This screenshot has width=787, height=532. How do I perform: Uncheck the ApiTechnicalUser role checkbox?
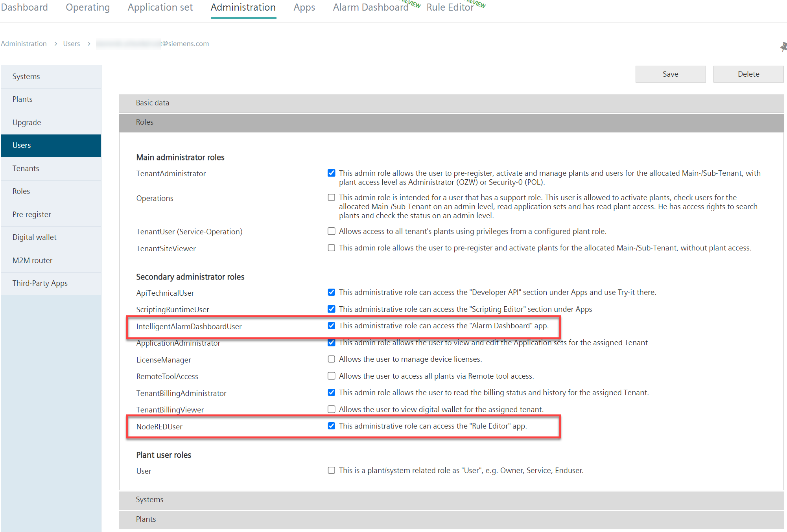(x=332, y=292)
